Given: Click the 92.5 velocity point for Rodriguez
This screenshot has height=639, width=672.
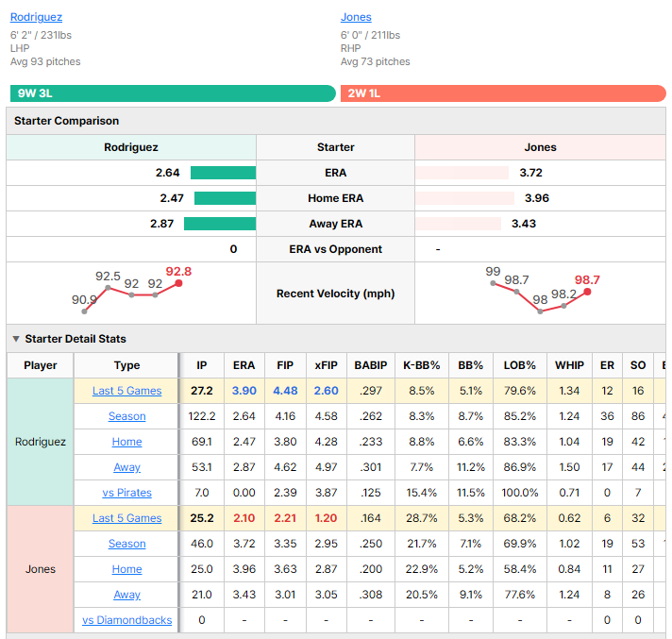Looking at the screenshot, I should click(x=108, y=288).
